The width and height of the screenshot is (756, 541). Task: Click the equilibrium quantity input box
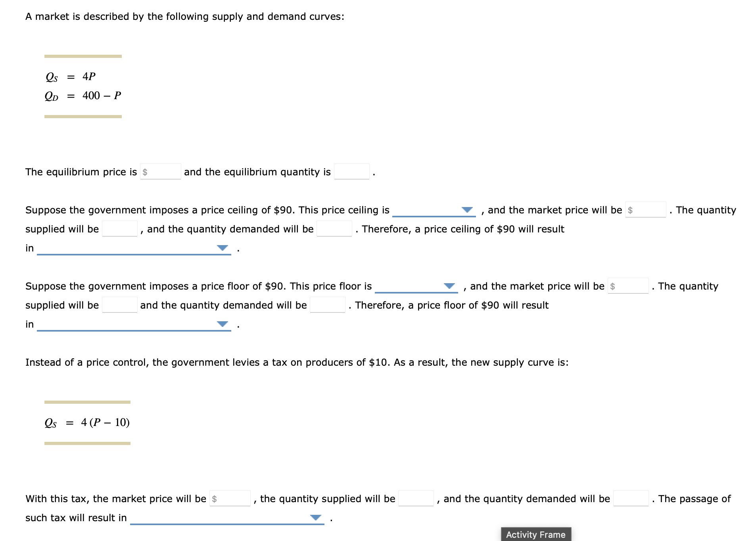(351, 172)
